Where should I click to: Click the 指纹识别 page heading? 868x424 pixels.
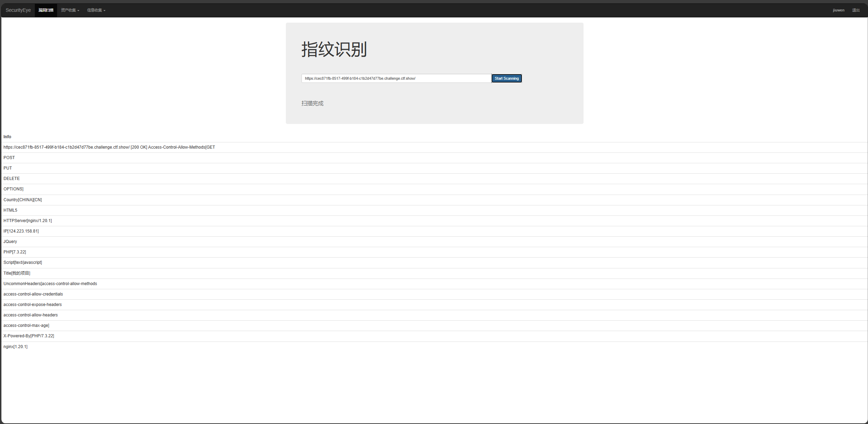point(334,49)
